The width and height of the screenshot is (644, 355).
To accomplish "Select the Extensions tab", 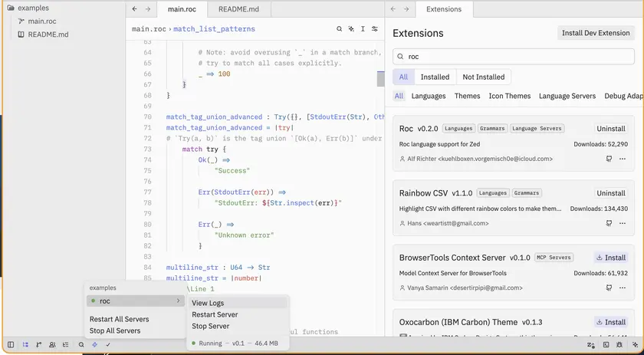I will coord(444,9).
